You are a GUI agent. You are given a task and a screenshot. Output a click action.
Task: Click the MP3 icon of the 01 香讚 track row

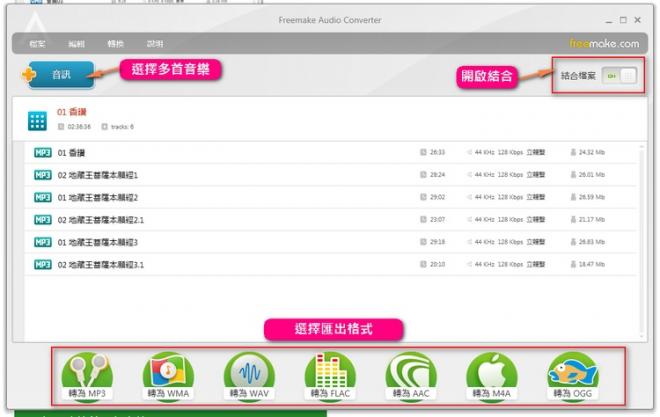(x=43, y=152)
